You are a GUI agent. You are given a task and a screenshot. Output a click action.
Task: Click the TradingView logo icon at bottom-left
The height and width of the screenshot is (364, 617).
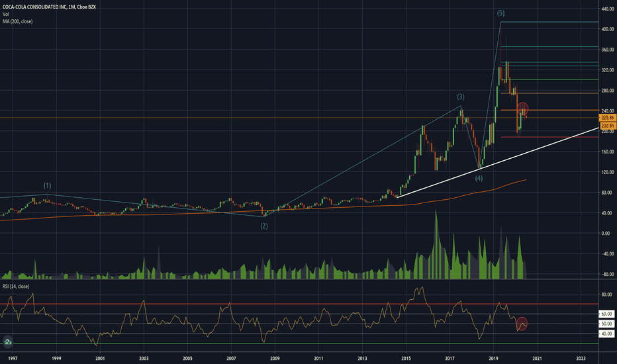[8, 341]
